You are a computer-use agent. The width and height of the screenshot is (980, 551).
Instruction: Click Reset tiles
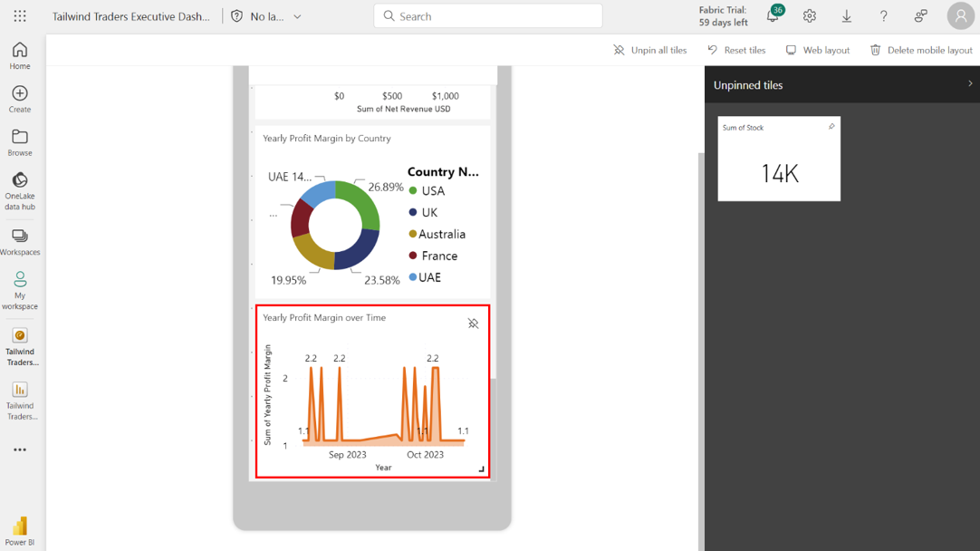[x=736, y=50]
